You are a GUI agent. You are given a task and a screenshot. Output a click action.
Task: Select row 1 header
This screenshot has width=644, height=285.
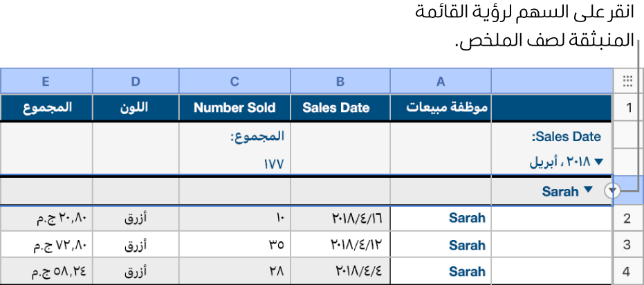tap(628, 108)
